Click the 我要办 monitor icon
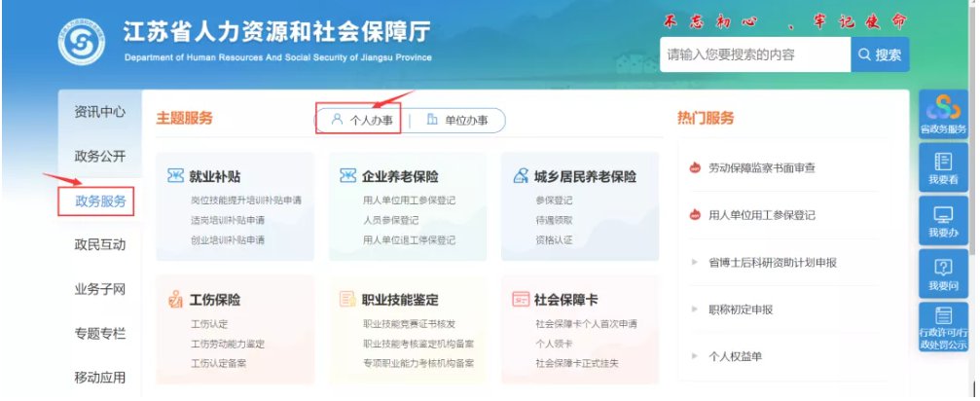 coord(943,221)
